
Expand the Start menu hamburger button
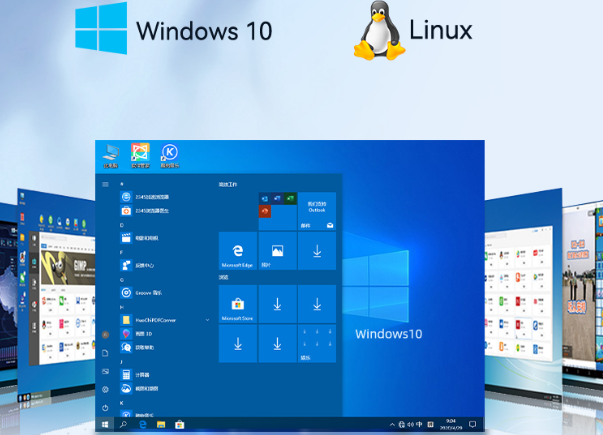[105, 184]
